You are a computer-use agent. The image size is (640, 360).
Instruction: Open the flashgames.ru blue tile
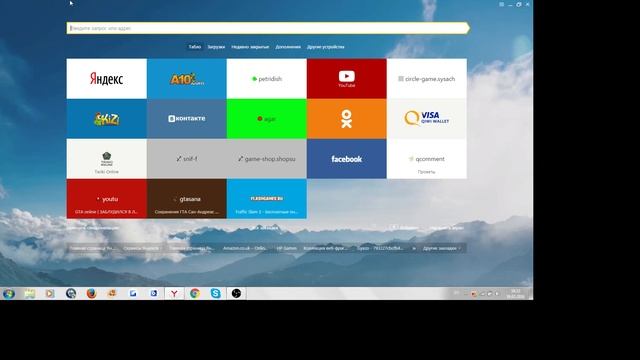pyautogui.click(x=267, y=198)
